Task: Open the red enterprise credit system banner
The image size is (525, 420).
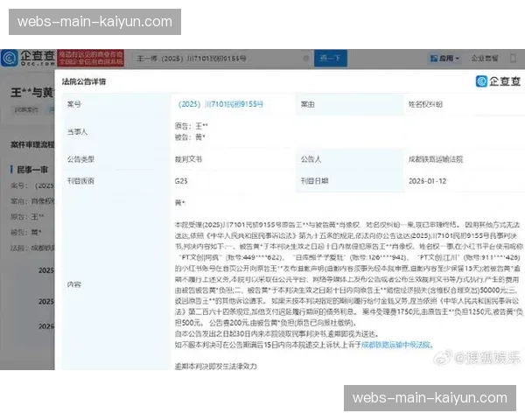Action: point(91,59)
